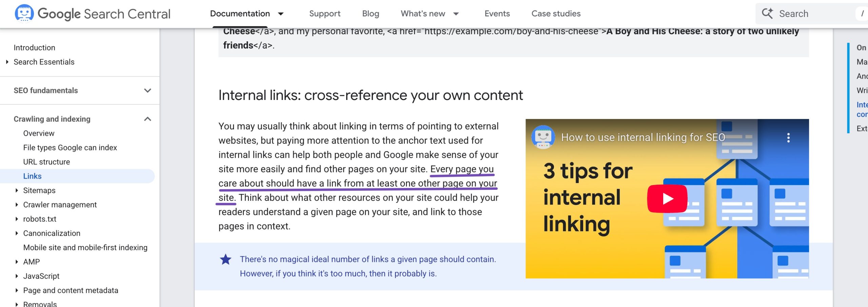The width and height of the screenshot is (868, 307).
Task: Expand the Sitemaps tree item arrow
Action: coord(17,190)
